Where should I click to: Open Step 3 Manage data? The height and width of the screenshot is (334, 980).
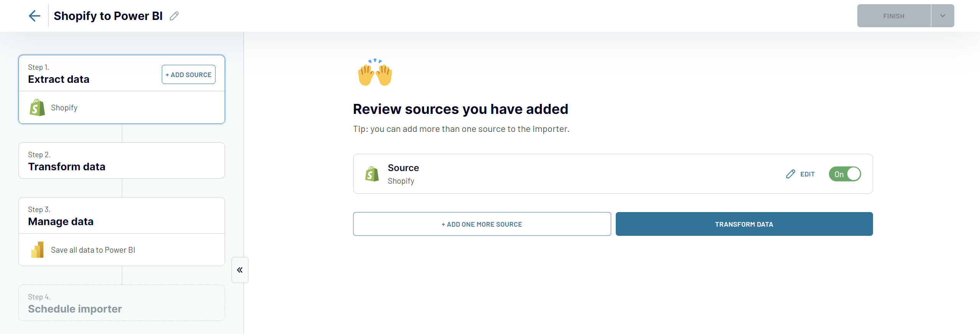click(122, 216)
